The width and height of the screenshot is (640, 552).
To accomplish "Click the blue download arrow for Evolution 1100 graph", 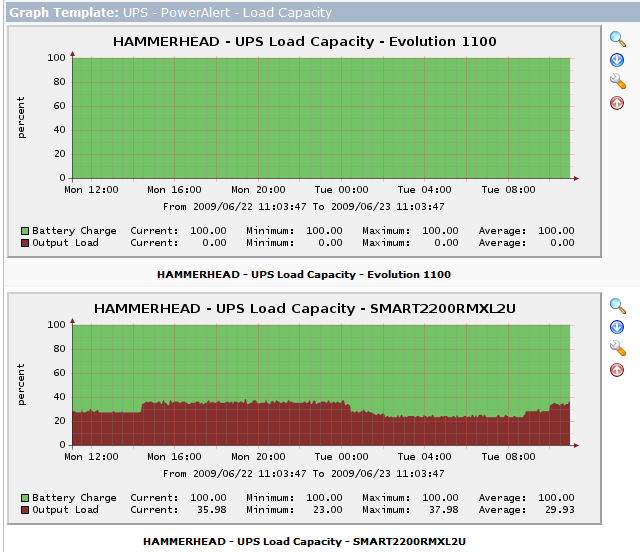I will [618, 60].
